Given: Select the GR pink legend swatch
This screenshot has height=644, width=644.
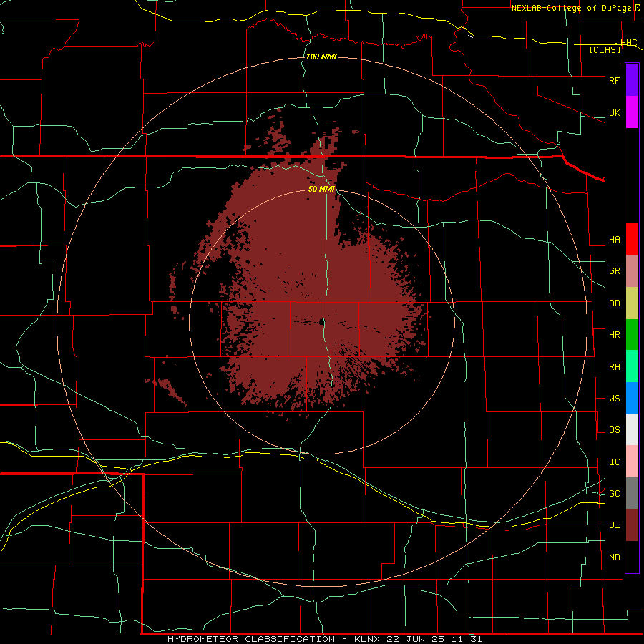Looking at the screenshot, I should click(632, 270).
